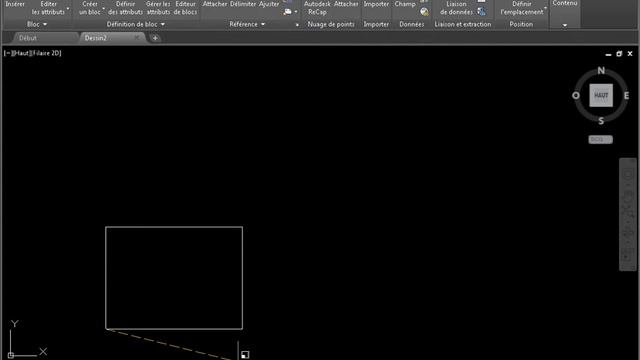This screenshot has width=640, height=360.
Task: Select the rectangle's top edge in the drawing
Action: pos(174,227)
